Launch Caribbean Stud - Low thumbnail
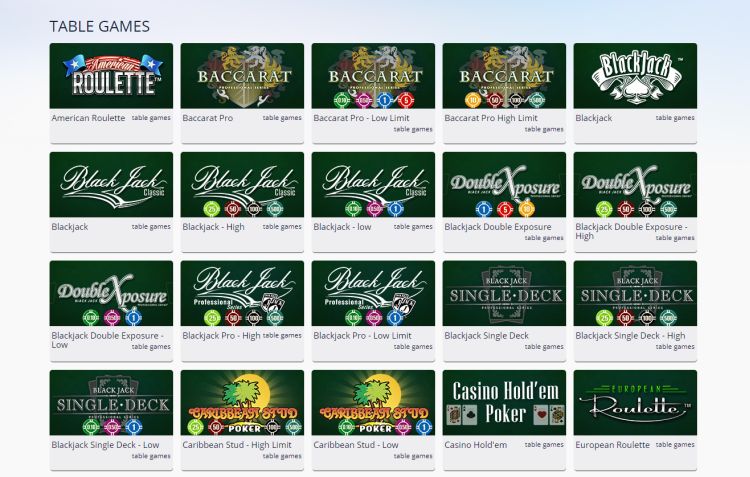 tap(373, 402)
